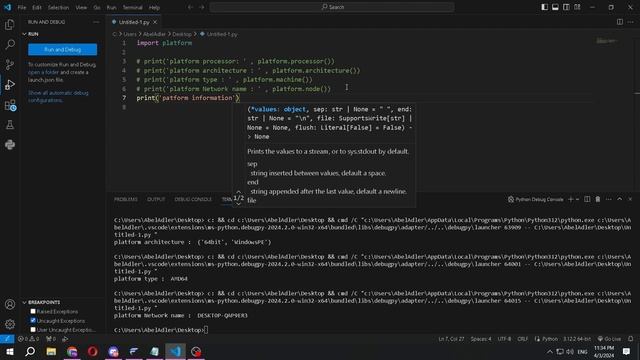640x360 pixels.
Task: Go forward with navigation arrow
Action: tap(201, 7)
